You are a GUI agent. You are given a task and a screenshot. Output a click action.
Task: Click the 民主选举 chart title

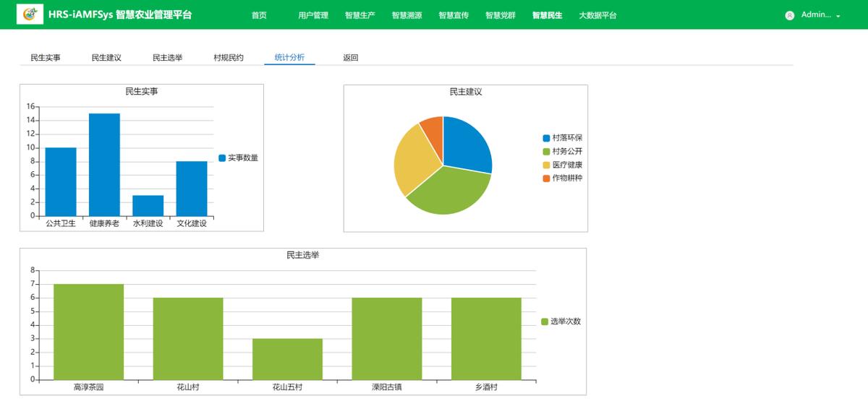pos(302,255)
